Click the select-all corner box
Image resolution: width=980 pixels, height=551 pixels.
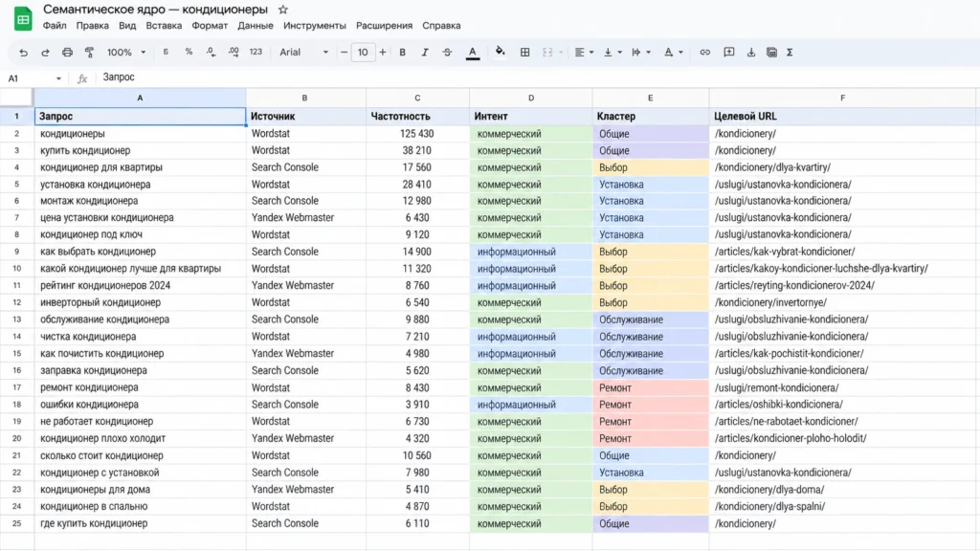pyautogui.click(x=16, y=98)
